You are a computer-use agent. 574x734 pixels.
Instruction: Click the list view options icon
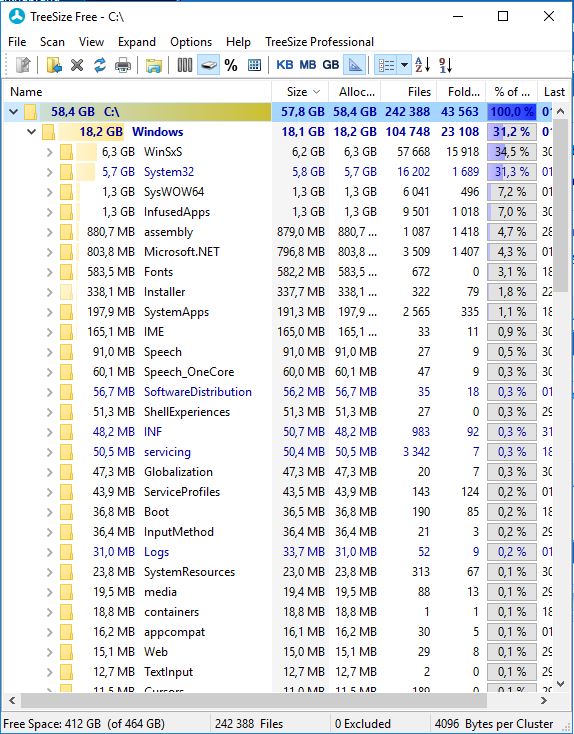(386, 65)
